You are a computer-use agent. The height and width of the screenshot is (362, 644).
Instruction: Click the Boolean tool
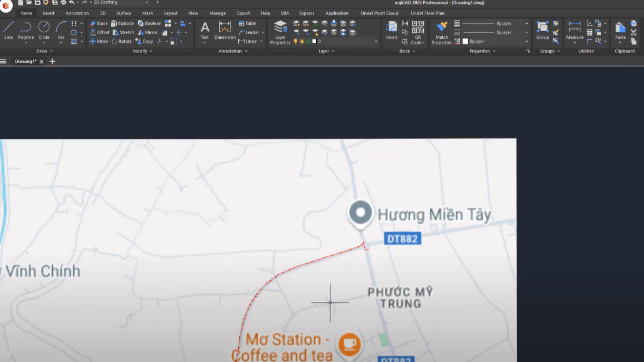[150, 24]
